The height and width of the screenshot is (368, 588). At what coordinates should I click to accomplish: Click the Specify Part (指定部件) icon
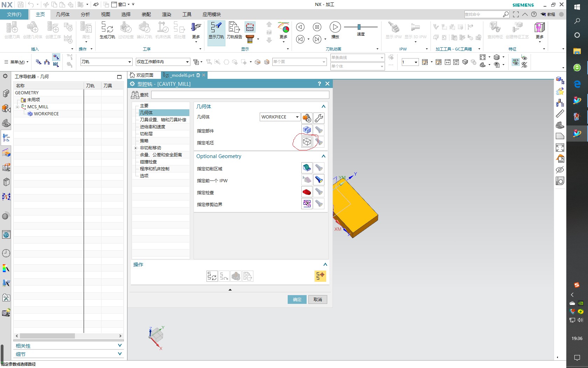(x=307, y=130)
